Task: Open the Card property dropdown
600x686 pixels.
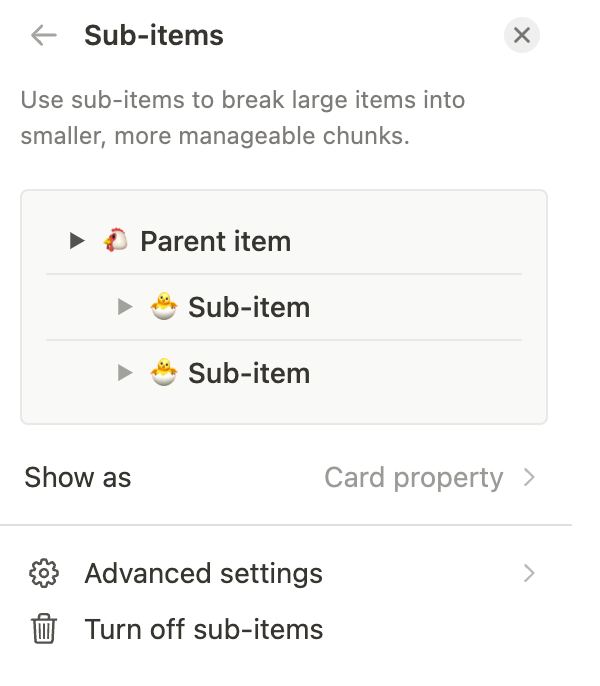Action: pyautogui.click(x=430, y=477)
